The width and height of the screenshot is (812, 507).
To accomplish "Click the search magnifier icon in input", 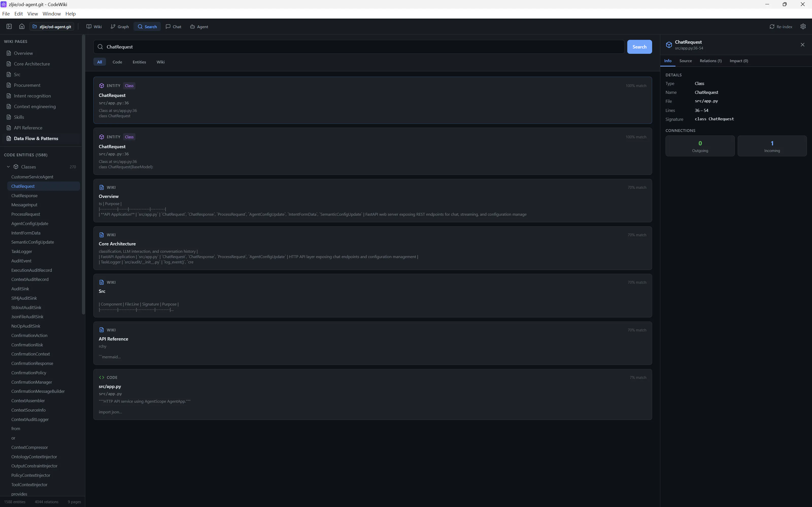I will pos(100,47).
